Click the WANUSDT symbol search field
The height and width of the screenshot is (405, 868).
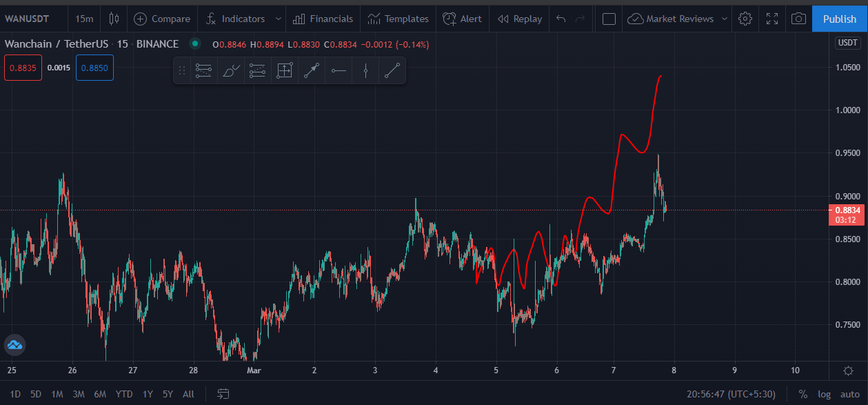click(x=27, y=19)
